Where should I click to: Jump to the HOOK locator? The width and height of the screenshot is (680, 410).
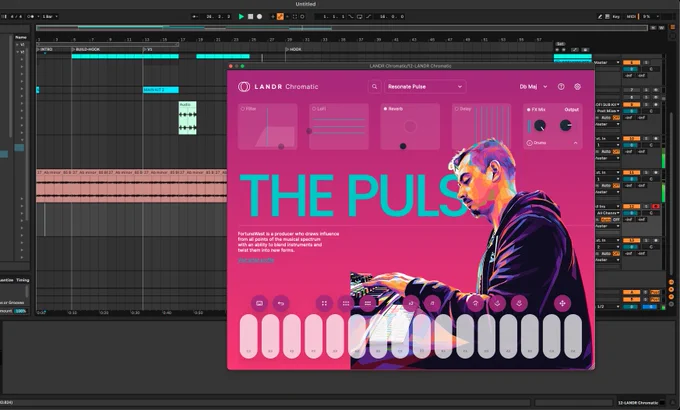point(294,49)
